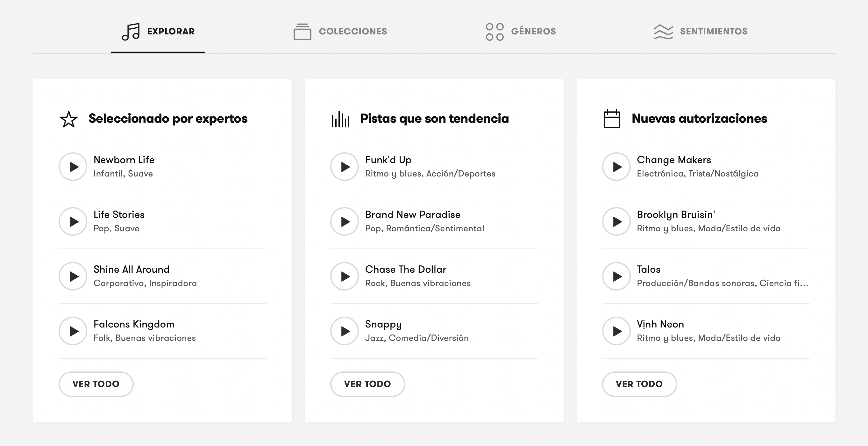Click the Colecciones stack icon
Image resolution: width=868 pixels, height=446 pixels.
point(302,32)
